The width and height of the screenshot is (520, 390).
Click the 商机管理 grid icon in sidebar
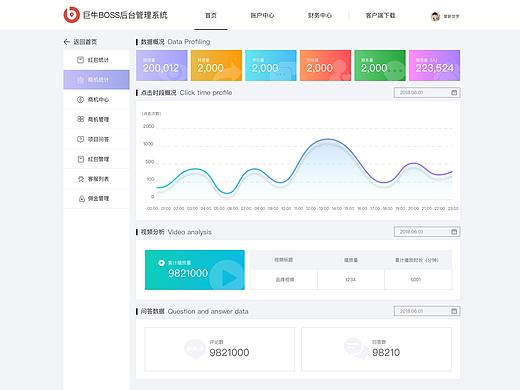[80, 119]
